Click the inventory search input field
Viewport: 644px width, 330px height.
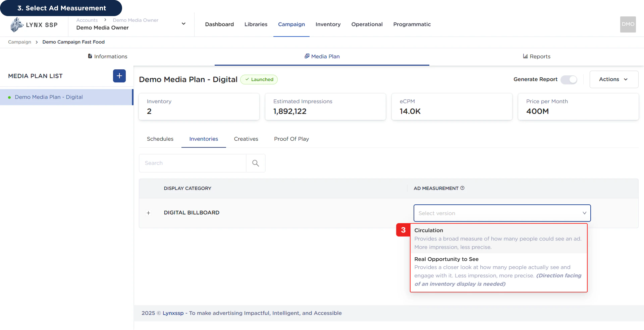point(193,163)
